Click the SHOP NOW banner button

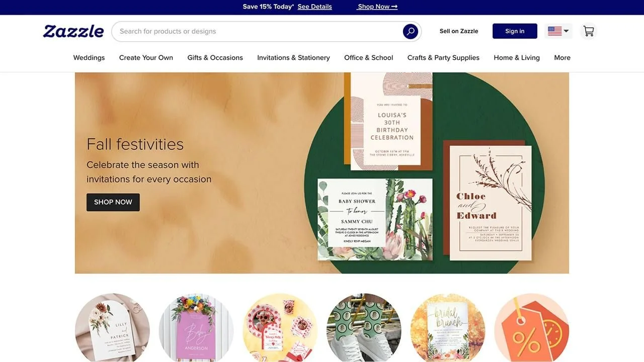[x=113, y=202]
